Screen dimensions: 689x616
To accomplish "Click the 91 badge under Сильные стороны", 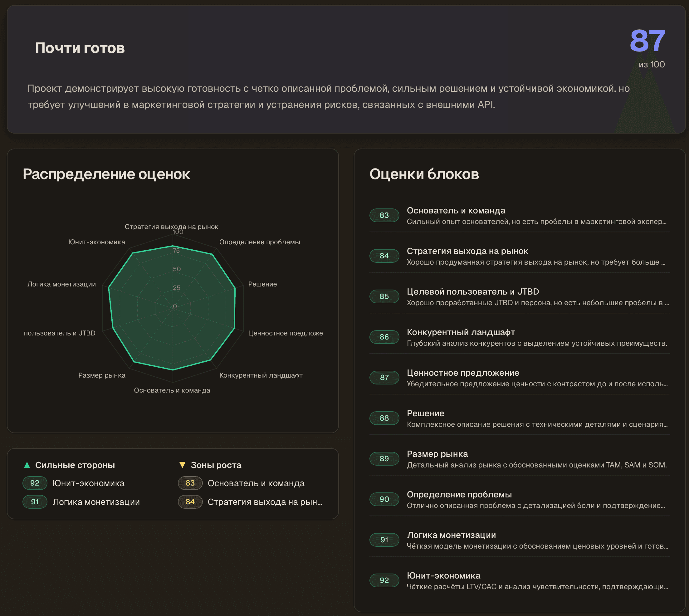I will (x=35, y=501).
